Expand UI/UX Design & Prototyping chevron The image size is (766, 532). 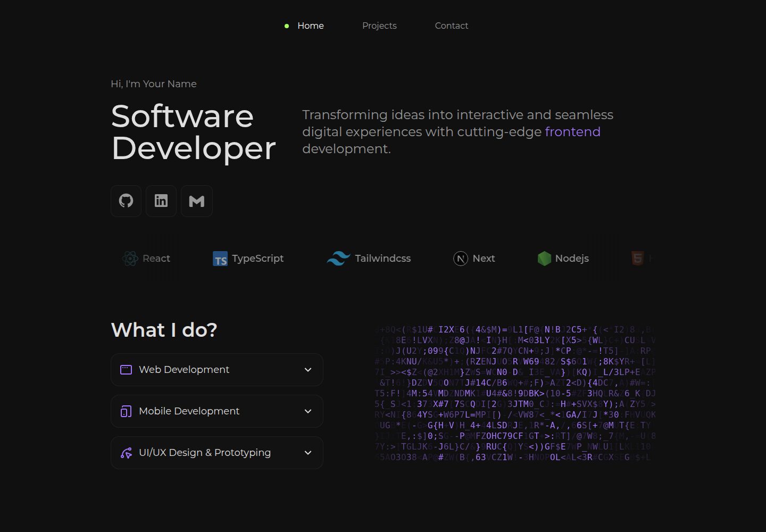(x=308, y=453)
